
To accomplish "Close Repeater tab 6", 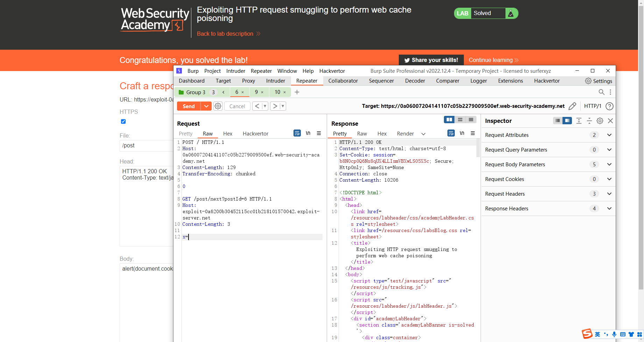I will [x=242, y=92].
